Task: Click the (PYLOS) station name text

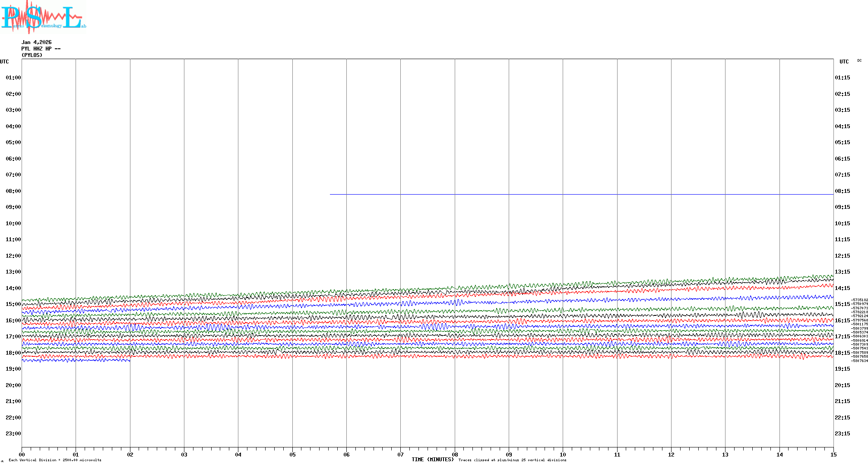Action: point(32,55)
